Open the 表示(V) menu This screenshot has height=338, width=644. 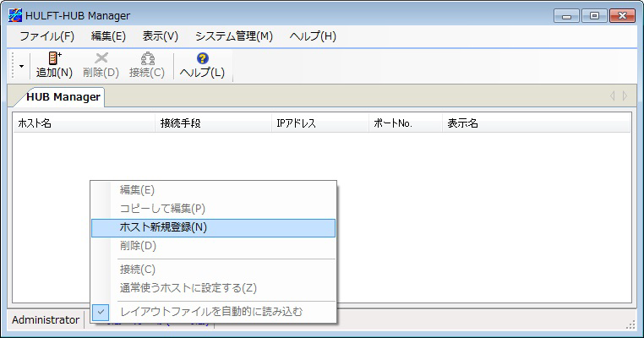coord(161,36)
